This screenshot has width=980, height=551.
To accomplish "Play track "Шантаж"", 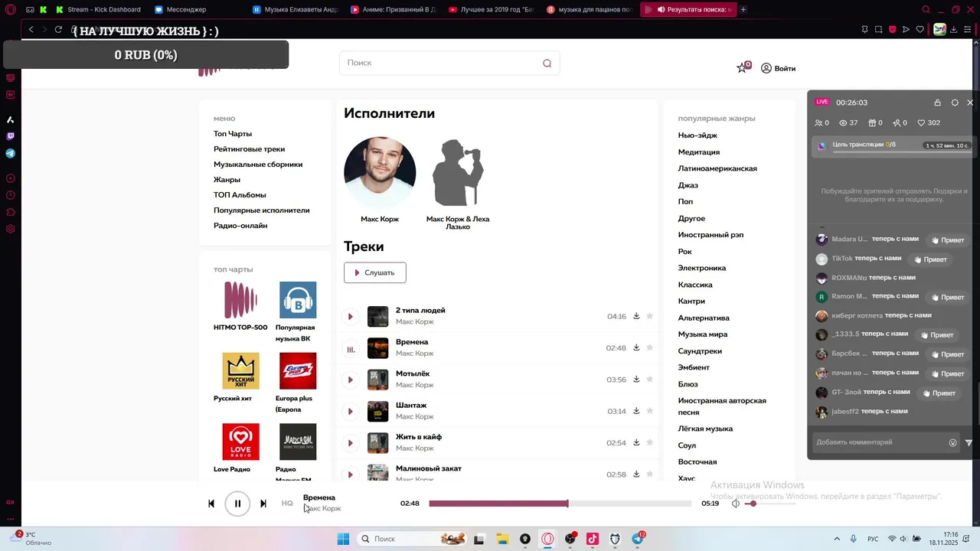I will [350, 411].
